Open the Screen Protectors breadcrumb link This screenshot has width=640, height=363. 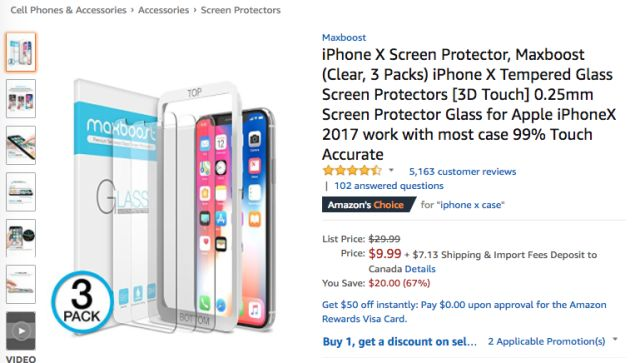click(240, 10)
